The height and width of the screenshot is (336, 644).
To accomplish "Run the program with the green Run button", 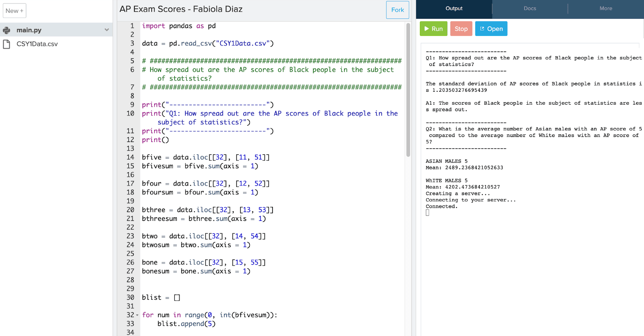I will click(433, 29).
